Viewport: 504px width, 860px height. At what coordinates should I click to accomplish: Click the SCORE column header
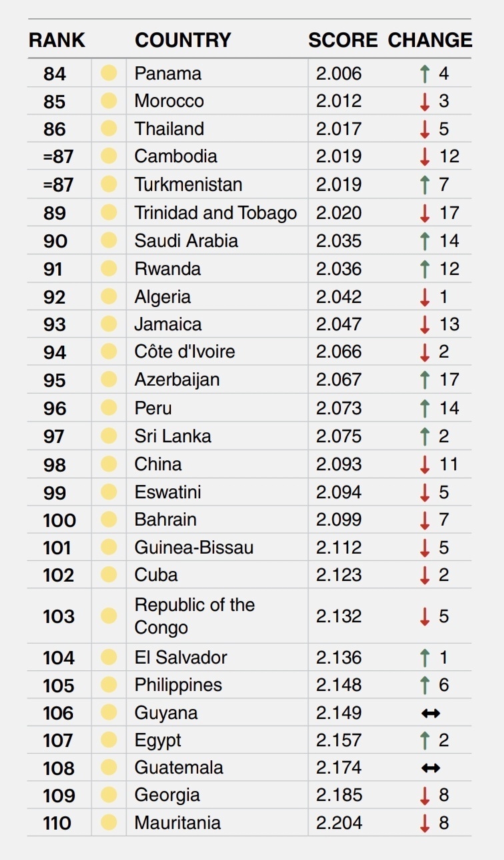coord(342,40)
